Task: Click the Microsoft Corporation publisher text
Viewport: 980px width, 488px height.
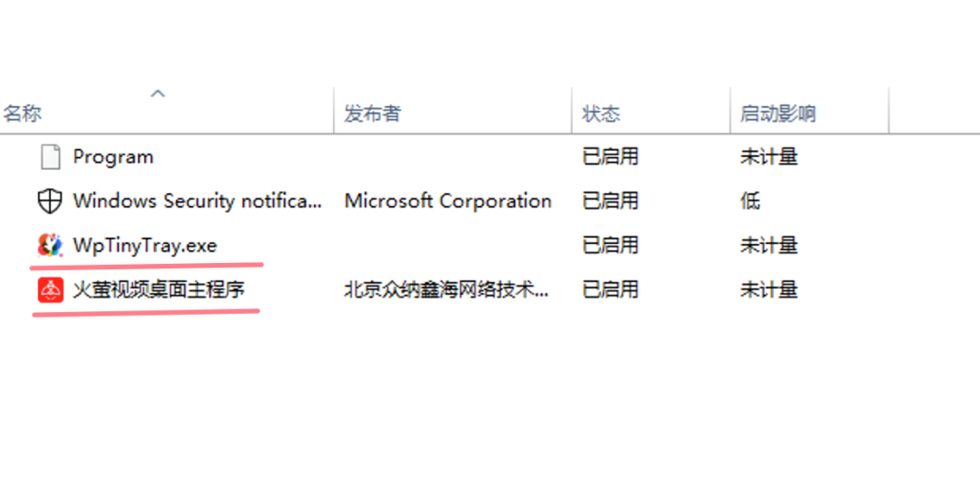Action: [448, 201]
